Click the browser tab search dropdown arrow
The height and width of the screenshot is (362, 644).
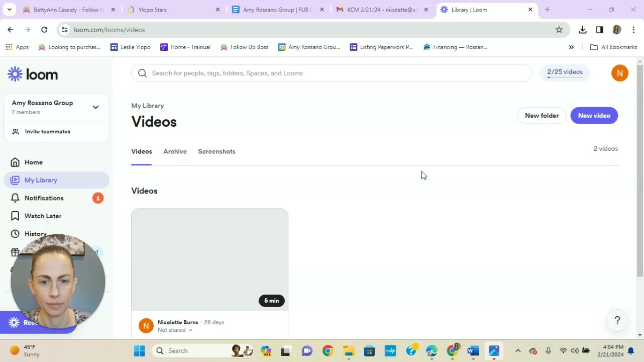pyautogui.click(x=9, y=10)
